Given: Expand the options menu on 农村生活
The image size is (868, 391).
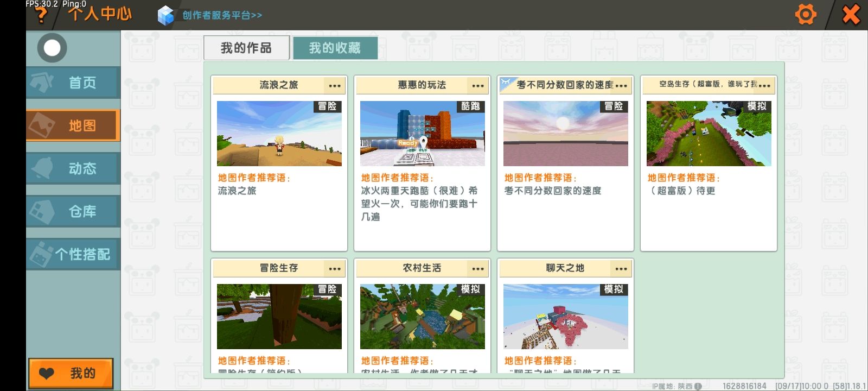Looking at the screenshot, I should pyautogui.click(x=478, y=268).
